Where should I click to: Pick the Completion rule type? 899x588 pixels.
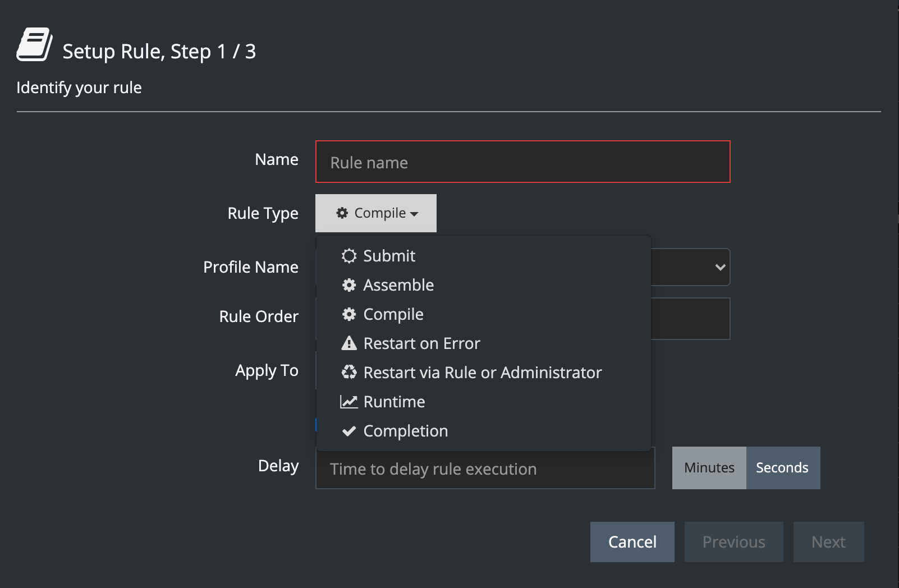click(x=405, y=431)
